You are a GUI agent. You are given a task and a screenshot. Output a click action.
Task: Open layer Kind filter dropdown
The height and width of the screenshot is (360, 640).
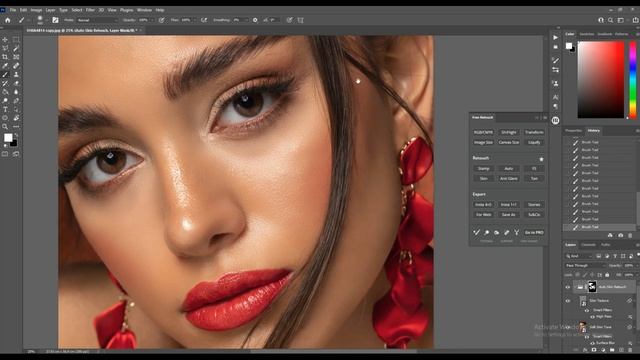tap(578, 256)
